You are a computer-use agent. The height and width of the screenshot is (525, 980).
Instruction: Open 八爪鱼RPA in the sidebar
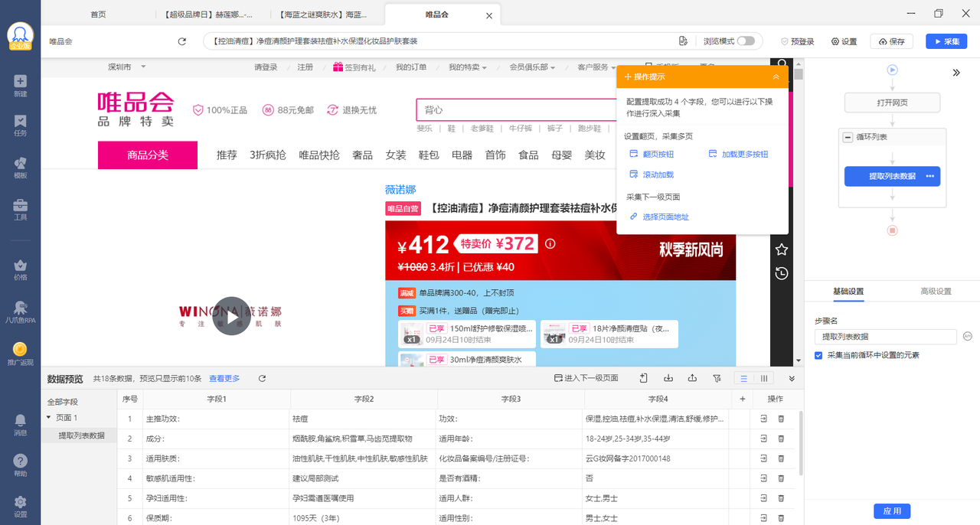click(x=20, y=312)
